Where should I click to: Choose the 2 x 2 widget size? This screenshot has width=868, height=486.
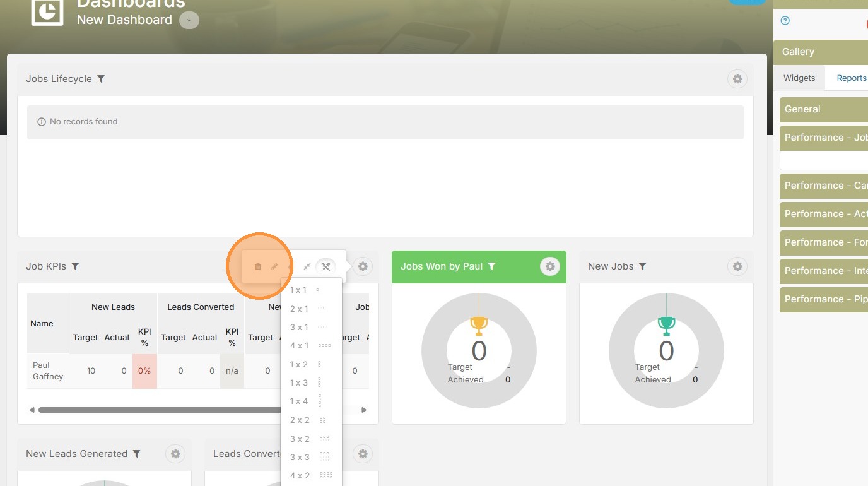coord(311,420)
